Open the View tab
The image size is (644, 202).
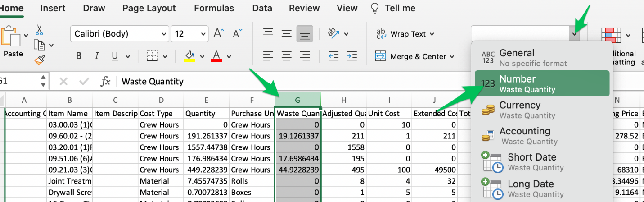(x=347, y=8)
